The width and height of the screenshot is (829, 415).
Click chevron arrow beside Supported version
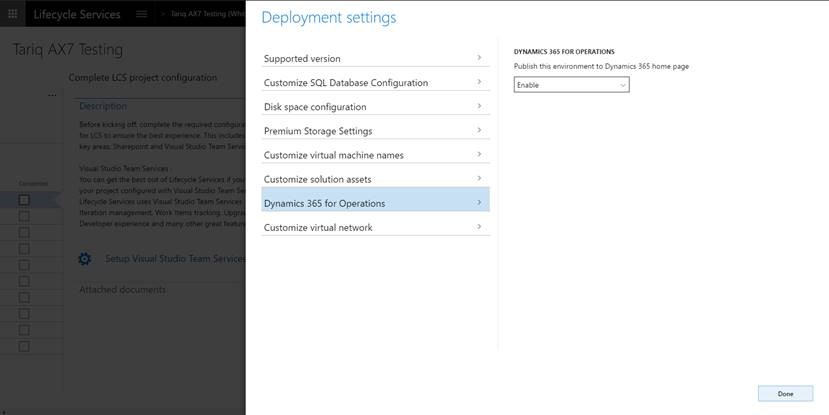pos(480,58)
